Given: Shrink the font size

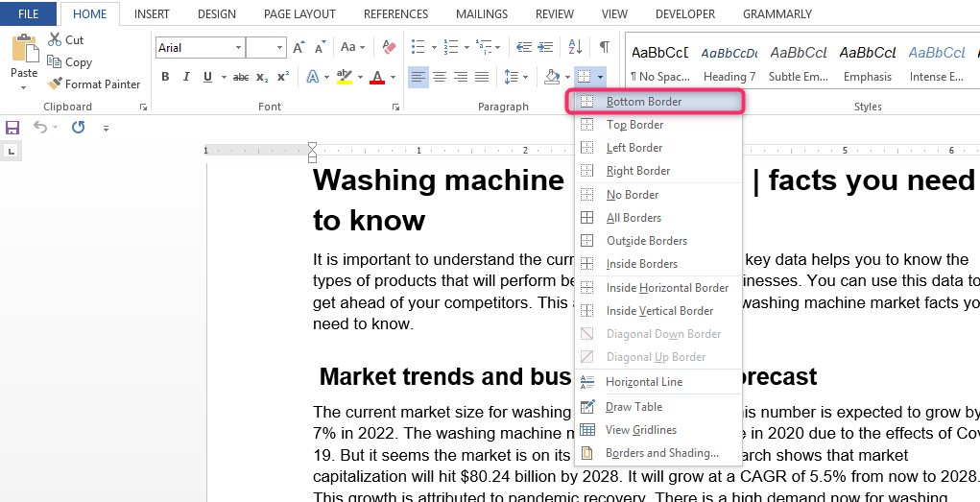Looking at the screenshot, I should 321,47.
